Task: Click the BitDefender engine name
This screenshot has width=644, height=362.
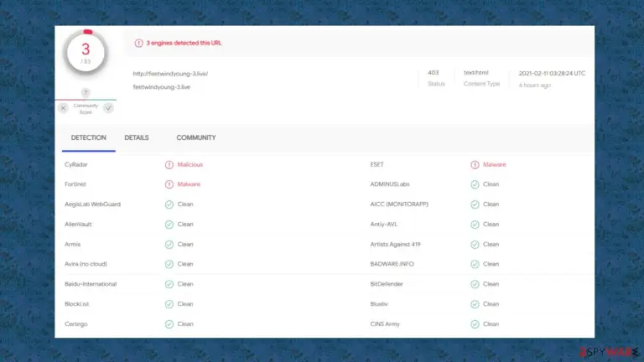Action: click(x=387, y=284)
